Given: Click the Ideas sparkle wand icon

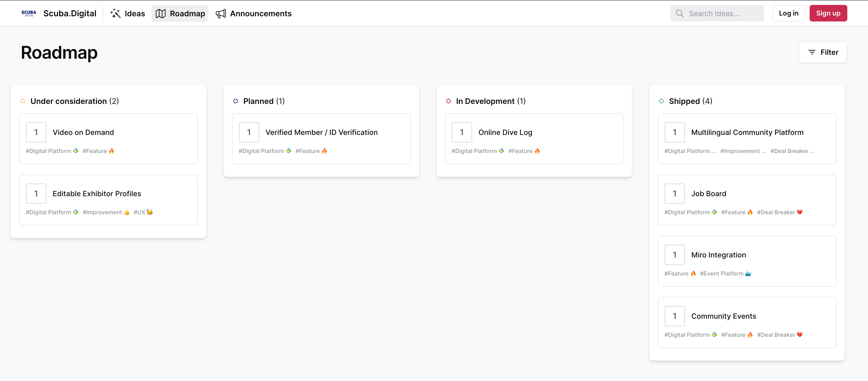Looking at the screenshot, I should point(115,13).
